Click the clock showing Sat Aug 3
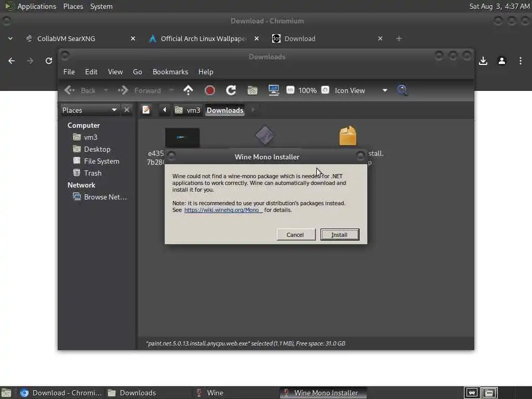532x399 pixels. click(x=499, y=6)
